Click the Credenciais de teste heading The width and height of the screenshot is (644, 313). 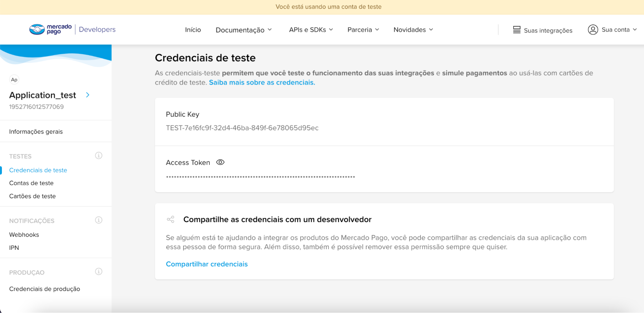pos(205,58)
